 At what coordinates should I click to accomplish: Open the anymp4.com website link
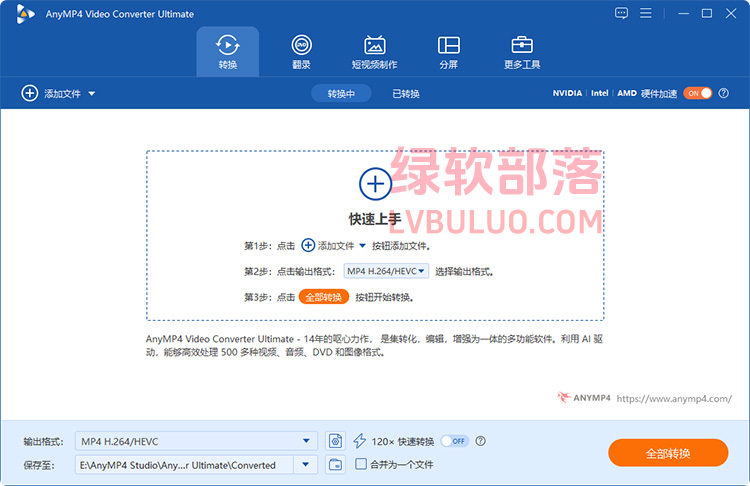674,398
